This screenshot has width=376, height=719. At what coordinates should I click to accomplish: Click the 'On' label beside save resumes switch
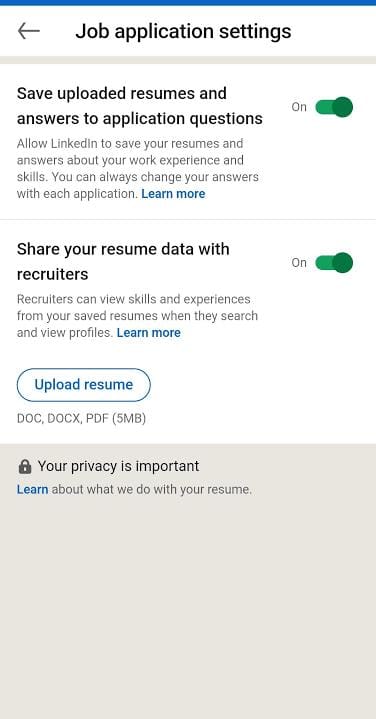click(299, 107)
